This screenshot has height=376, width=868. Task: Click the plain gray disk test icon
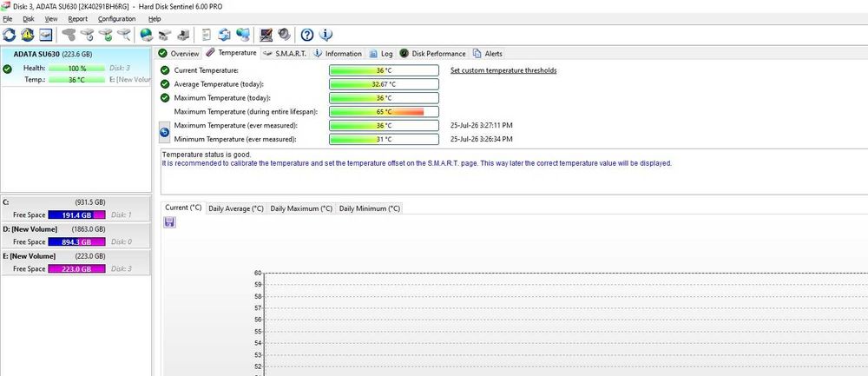point(69,35)
